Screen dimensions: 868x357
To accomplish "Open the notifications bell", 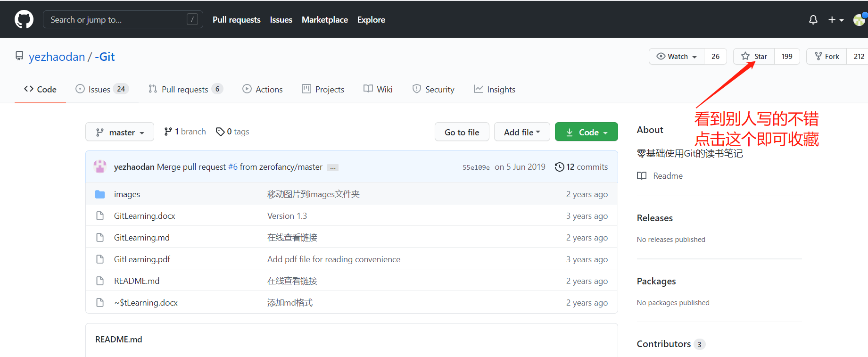I will click(813, 20).
